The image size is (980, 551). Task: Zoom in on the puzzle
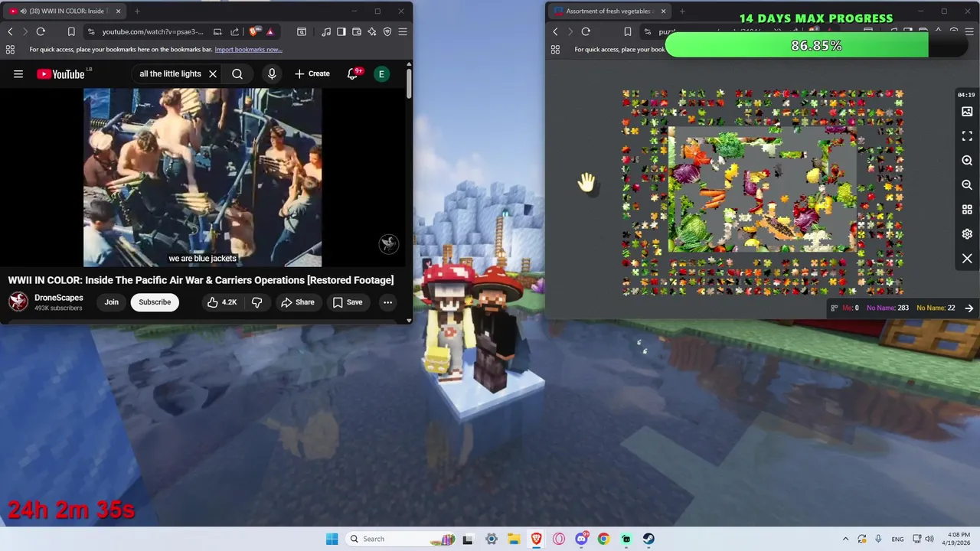tap(967, 161)
